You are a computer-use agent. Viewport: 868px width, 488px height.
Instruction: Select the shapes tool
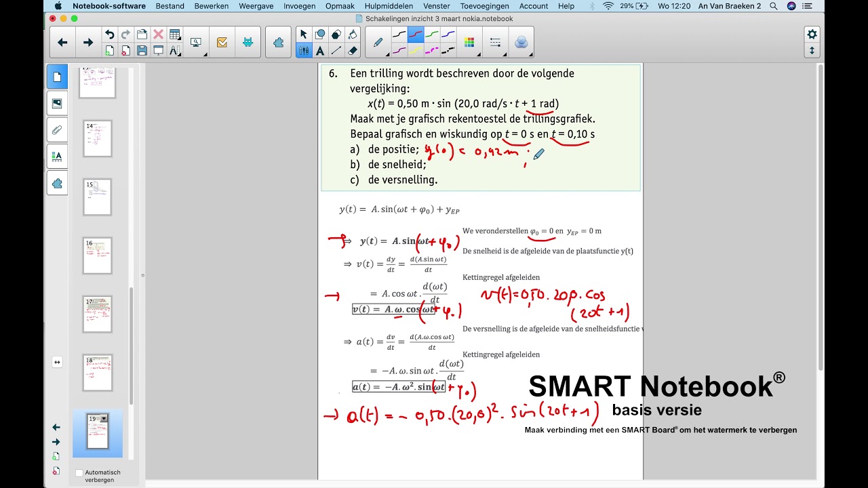319,35
